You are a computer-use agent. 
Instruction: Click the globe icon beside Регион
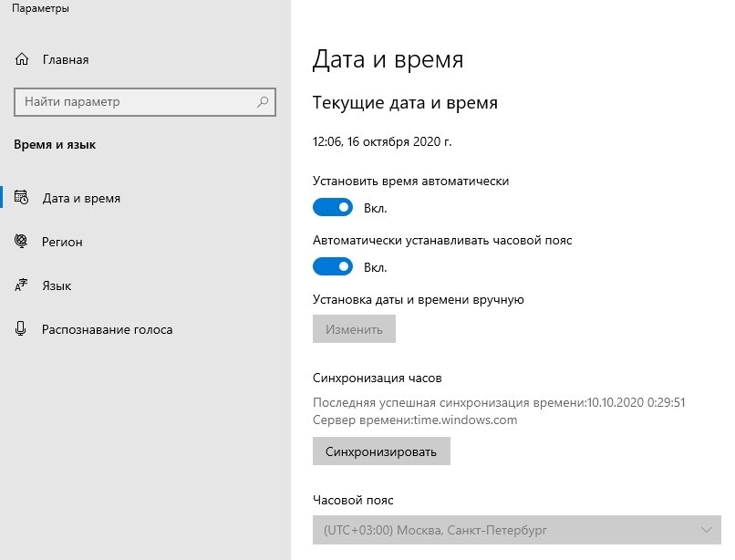(x=22, y=242)
